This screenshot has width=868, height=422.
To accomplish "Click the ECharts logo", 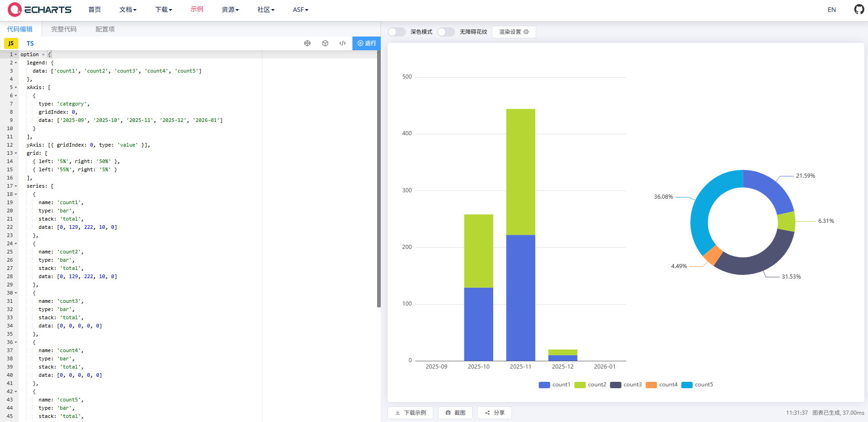I will pos(40,10).
